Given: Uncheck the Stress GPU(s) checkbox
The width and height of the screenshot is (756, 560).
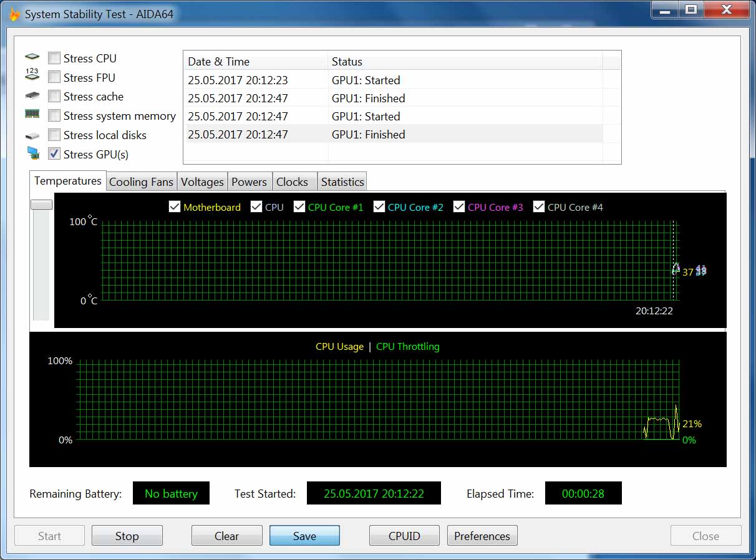Looking at the screenshot, I should (54, 153).
